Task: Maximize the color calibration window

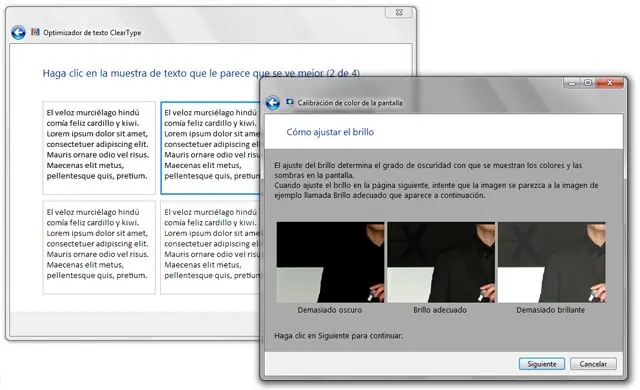Action: point(588,83)
